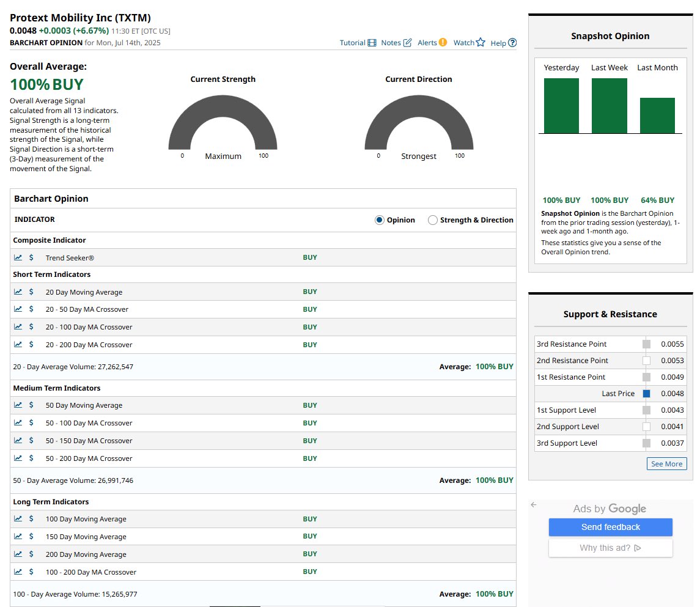Open the Tutorial link

pos(352,43)
